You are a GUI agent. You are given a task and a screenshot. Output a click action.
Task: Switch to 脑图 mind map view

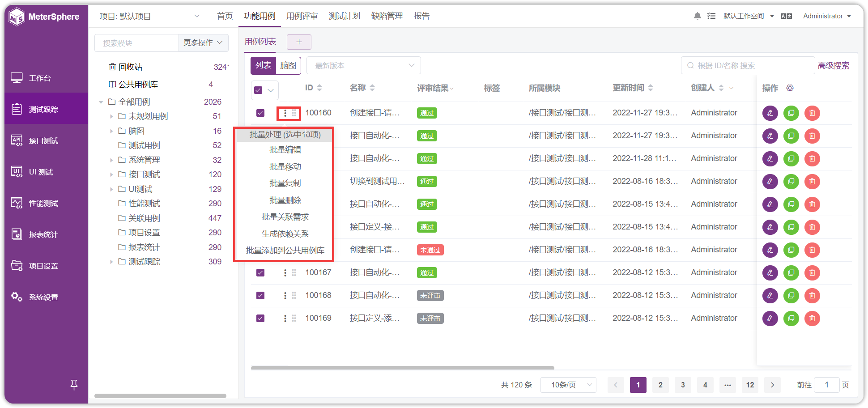click(288, 65)
